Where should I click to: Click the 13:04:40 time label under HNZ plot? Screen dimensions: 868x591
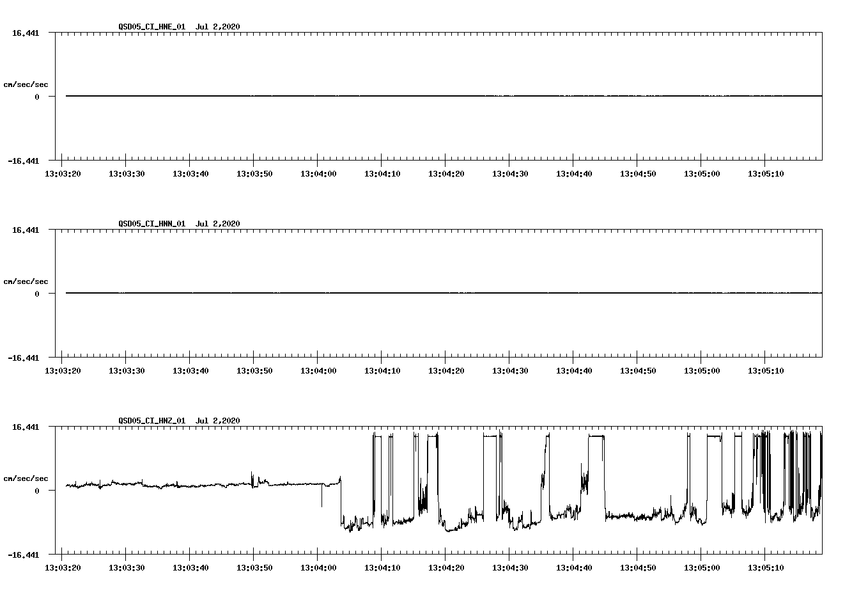(574, 568)
